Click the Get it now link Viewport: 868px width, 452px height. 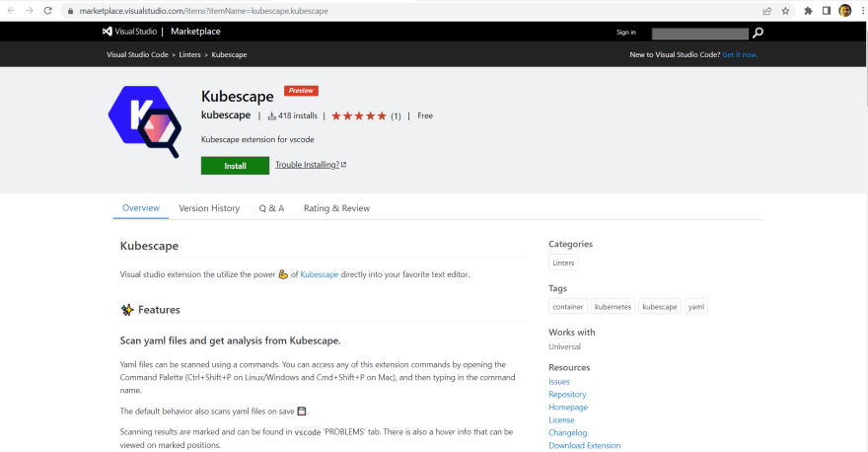coord(740,55)
